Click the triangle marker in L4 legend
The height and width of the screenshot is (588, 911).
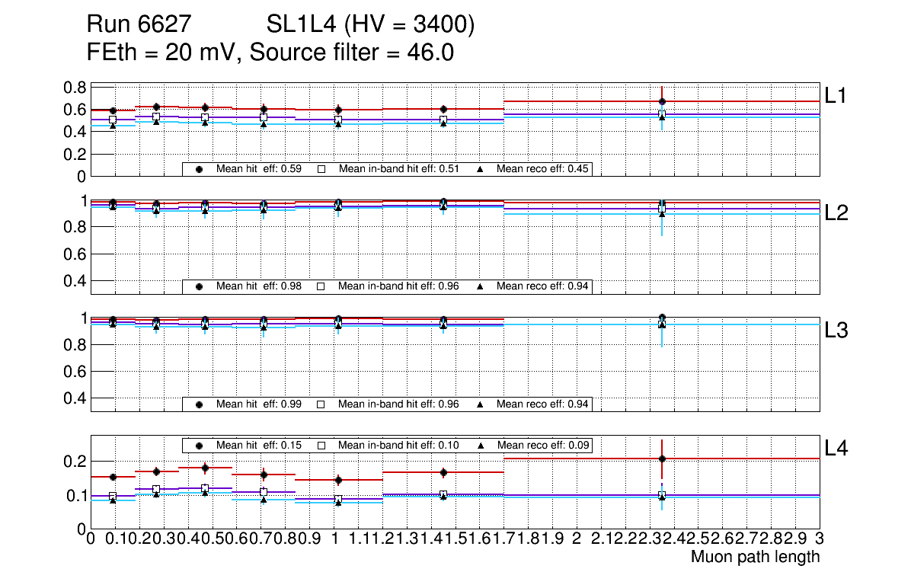coord(480,445)
